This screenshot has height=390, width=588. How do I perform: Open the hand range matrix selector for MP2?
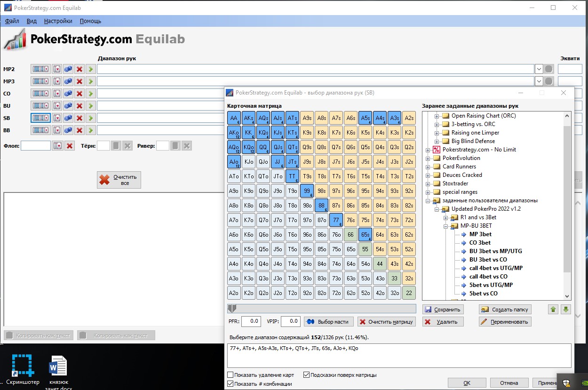point(41,69)
